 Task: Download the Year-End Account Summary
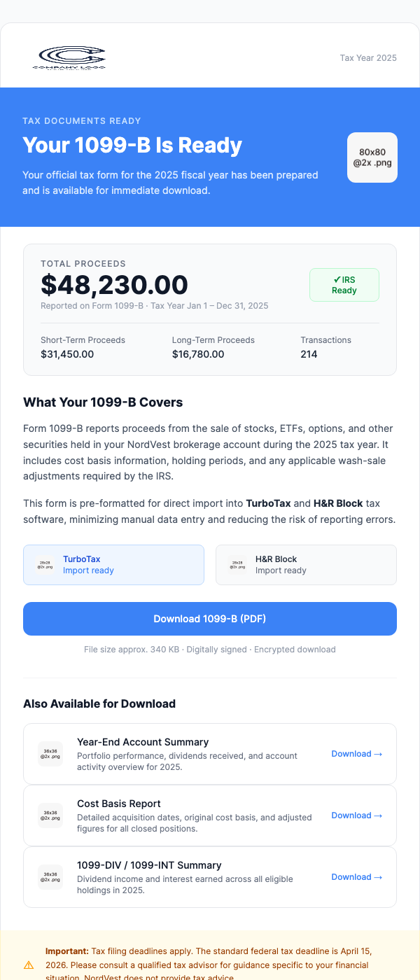(x=357, y=754)
